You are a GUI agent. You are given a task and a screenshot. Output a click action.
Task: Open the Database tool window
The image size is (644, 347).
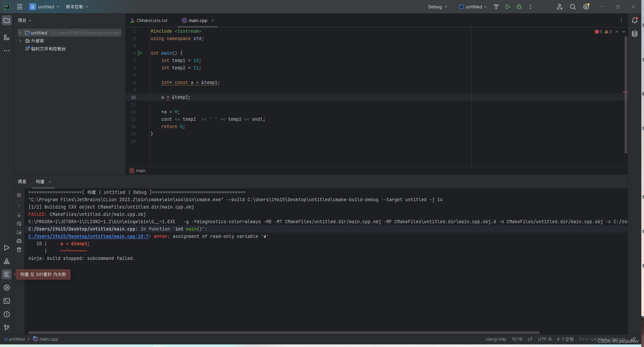(635, 34)
